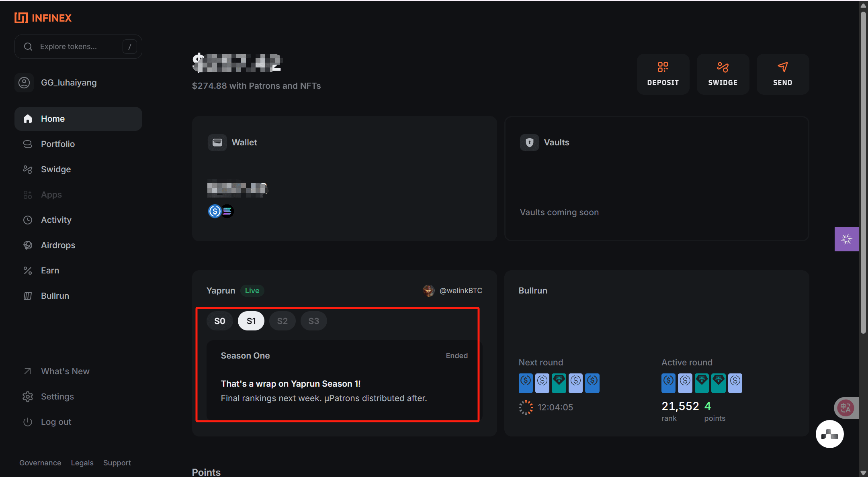Open the Activity page
Screen dimensions: 868x477
click(x=78, y=220)
